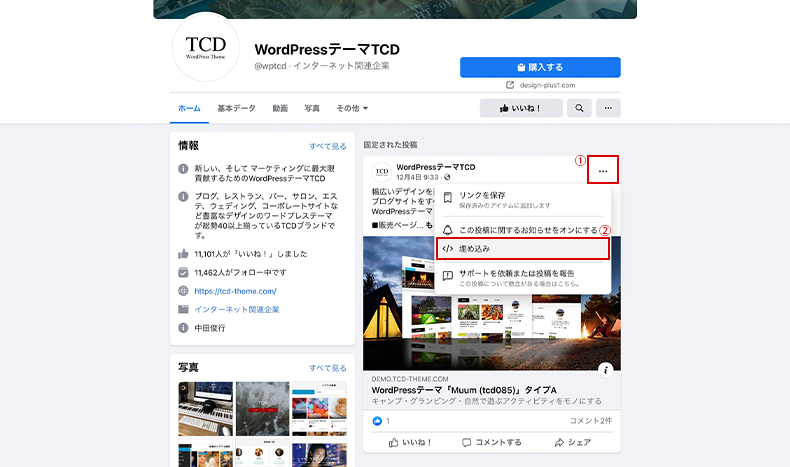Click the 11,462人がフォロー中です text
Image resolution: width=790 pixels, height=467 pixels.
point(240,273)
